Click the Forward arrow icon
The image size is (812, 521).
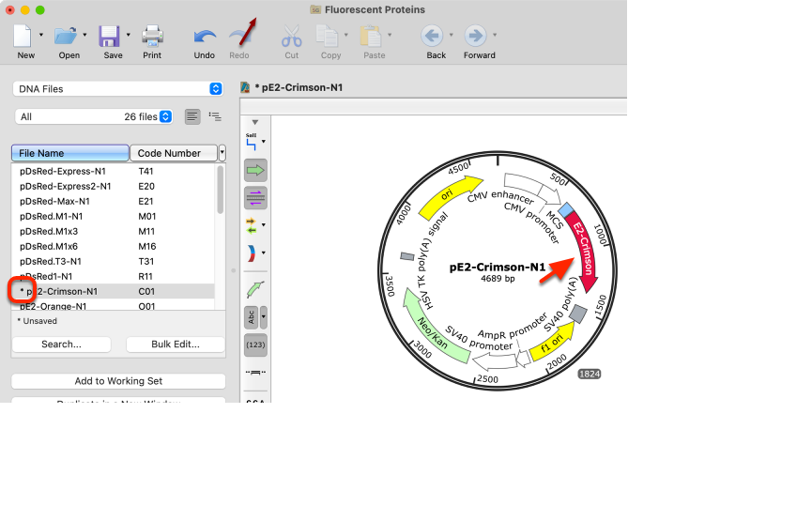pyautogui.click(x=475, y=36)
